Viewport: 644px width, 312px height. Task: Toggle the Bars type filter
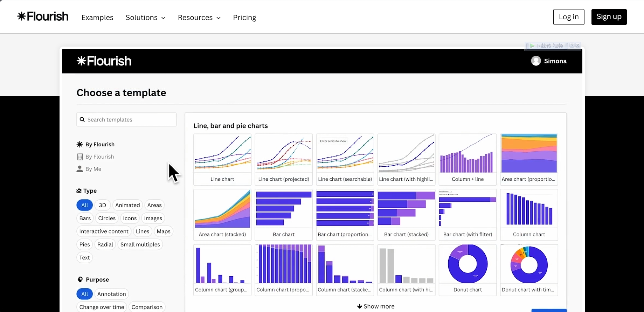85,218
